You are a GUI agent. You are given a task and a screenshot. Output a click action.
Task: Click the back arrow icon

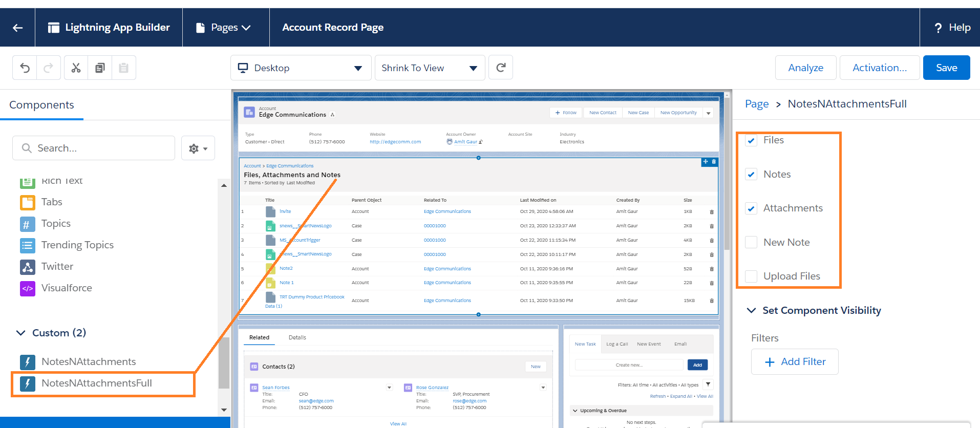click(x=17, y=28)
